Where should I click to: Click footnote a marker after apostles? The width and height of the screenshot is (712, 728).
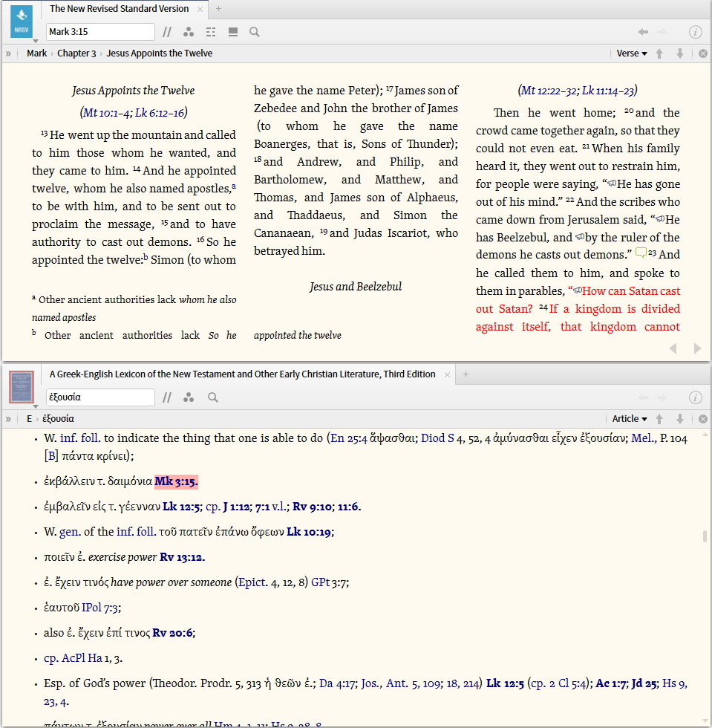click(x=233, y=186)
